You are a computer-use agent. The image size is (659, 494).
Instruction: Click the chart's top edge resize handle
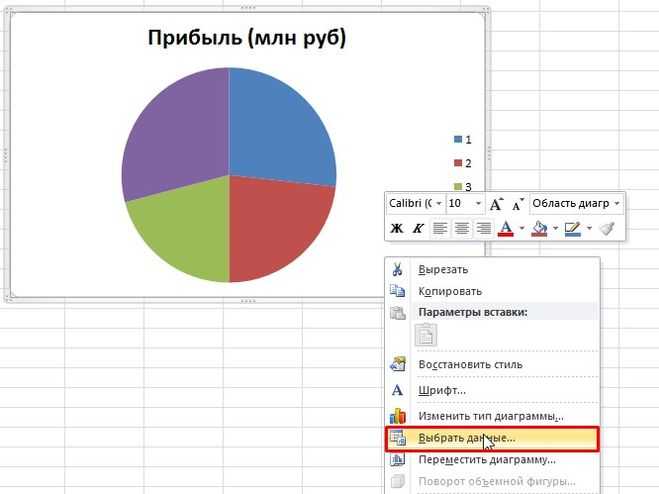click(248, 8)
